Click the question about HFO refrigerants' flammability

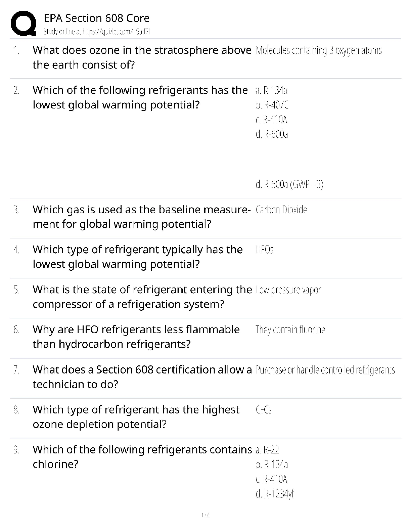pos(136,337)
